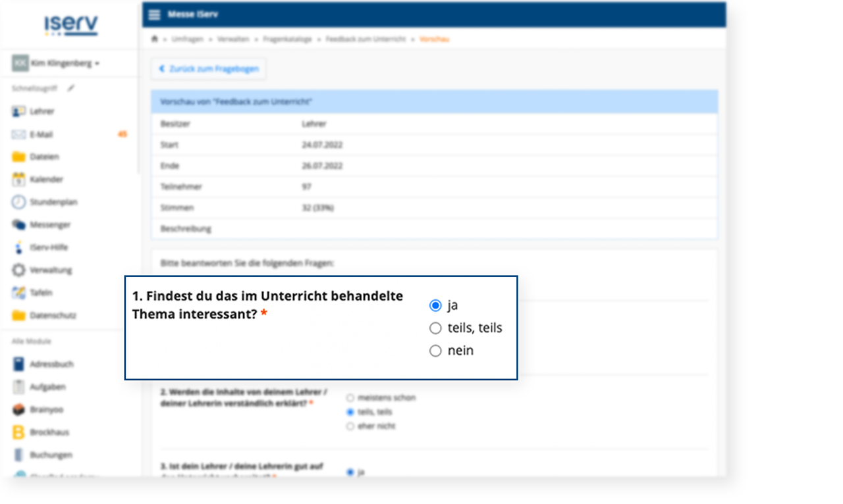Click the IServ logo
Image resolution: width=843 pixels, height=504 pixels.
tap(70, 25)
